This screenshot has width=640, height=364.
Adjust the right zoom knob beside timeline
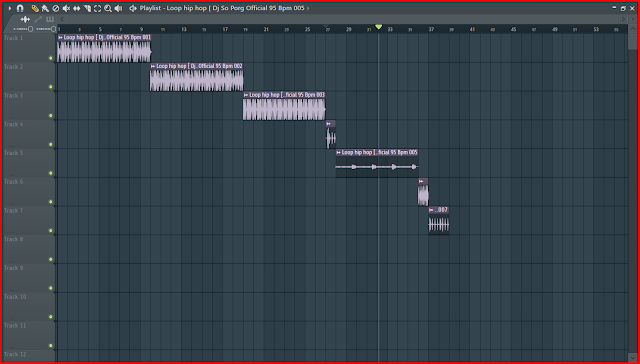[x=53, y=29]
